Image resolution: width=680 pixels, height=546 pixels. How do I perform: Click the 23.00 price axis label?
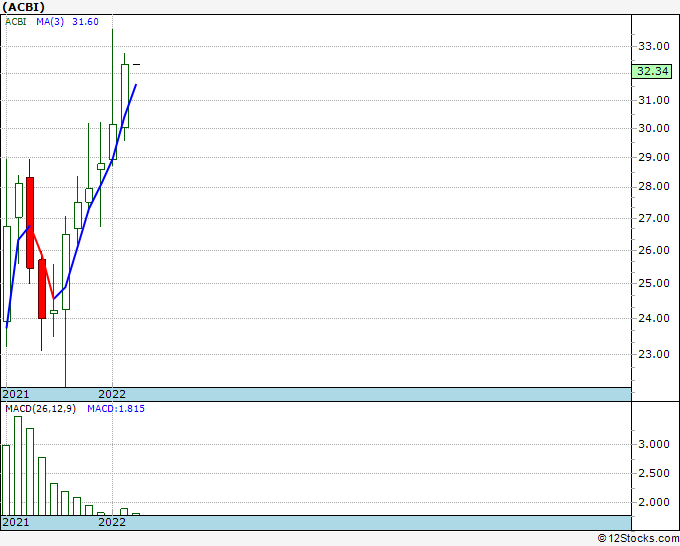pyautogui.click(x=654, y=354)
